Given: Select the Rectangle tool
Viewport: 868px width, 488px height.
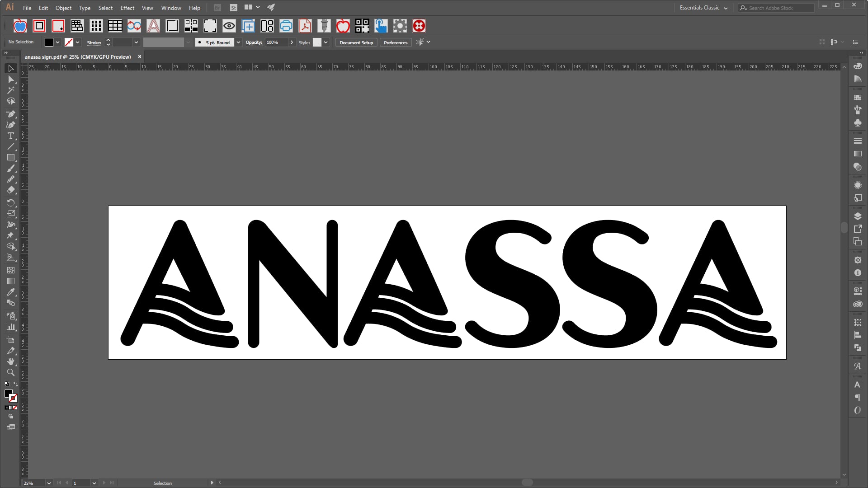Looking at the screenshot, I should (x=11, y=158).
